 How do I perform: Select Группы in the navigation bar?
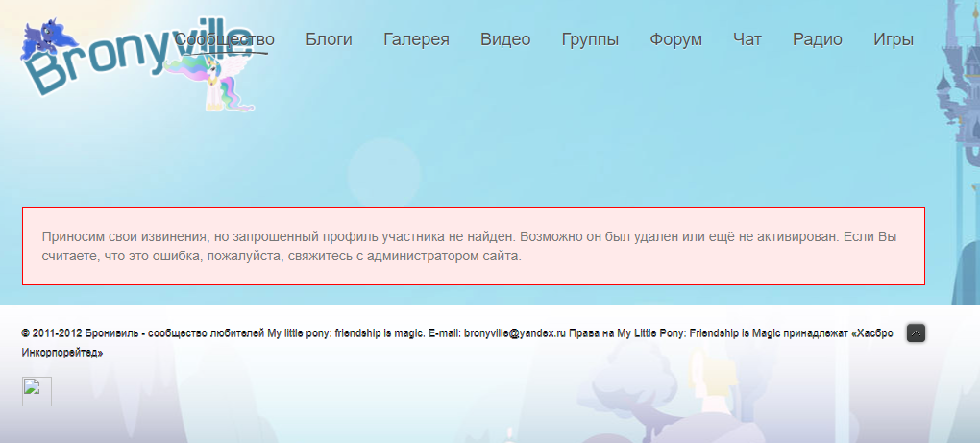(x=590, y=39)
